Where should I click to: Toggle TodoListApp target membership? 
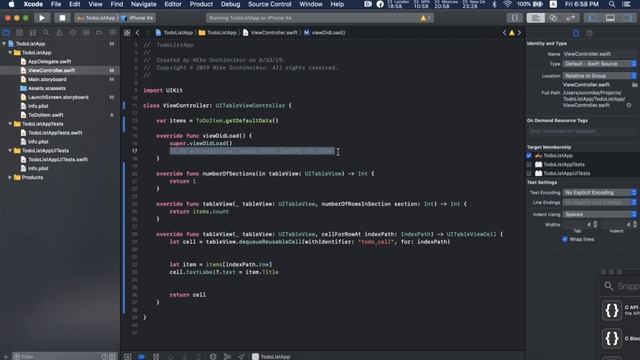529,156
